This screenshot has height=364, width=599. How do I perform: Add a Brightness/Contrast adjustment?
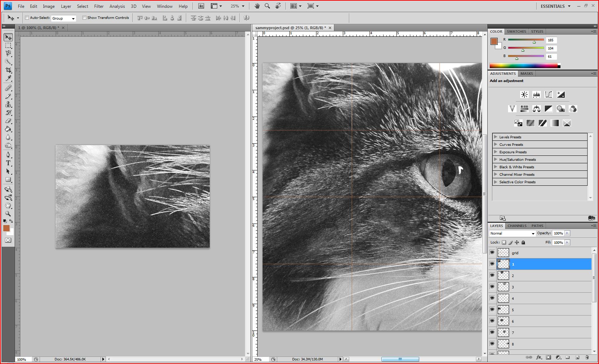click(524, 94)
